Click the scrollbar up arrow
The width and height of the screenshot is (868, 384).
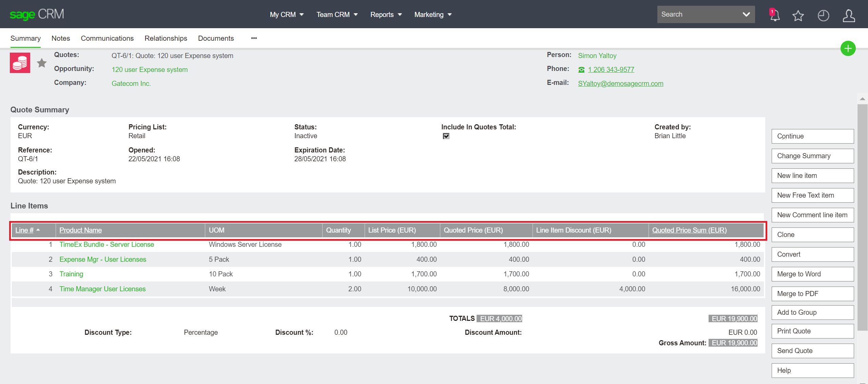coord(862,99)
